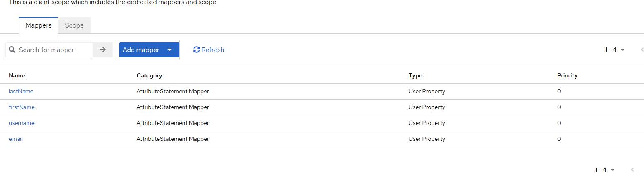Select the Mappers tab
Image resolution: width=644 pixels, height=175 pixels.
(38, 25)
